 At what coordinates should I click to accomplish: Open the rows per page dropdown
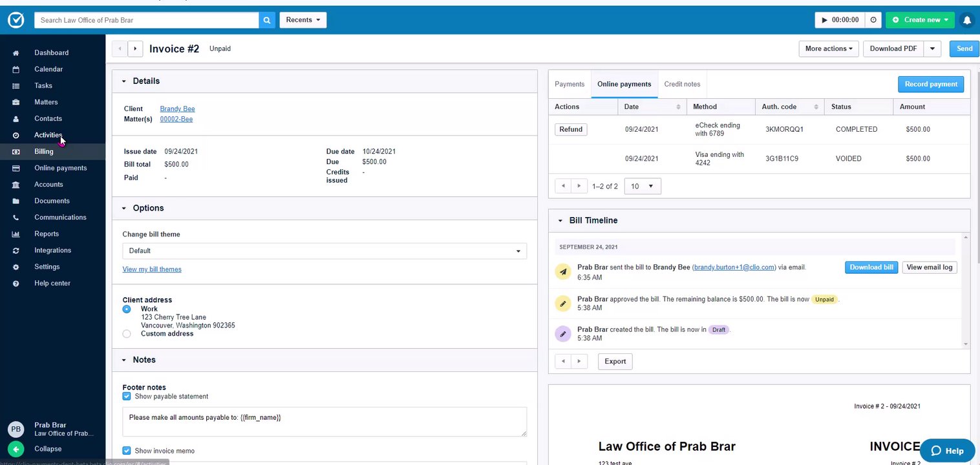643,186
